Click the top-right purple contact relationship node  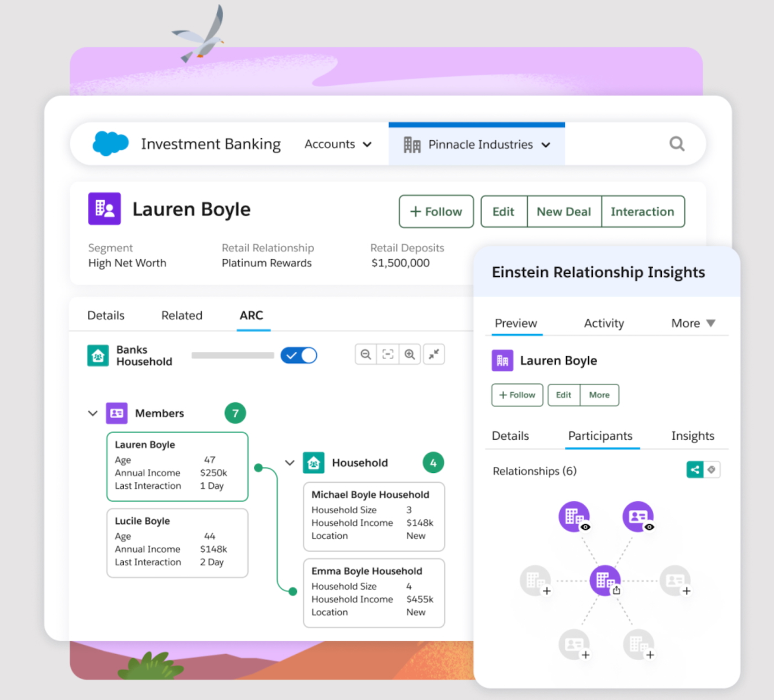point(638,517)
